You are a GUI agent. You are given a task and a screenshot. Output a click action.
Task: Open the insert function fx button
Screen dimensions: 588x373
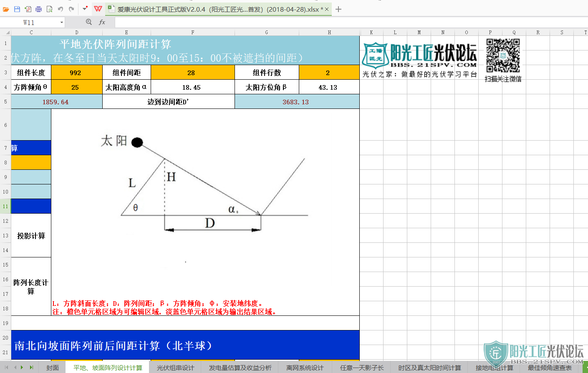point(102,22)
